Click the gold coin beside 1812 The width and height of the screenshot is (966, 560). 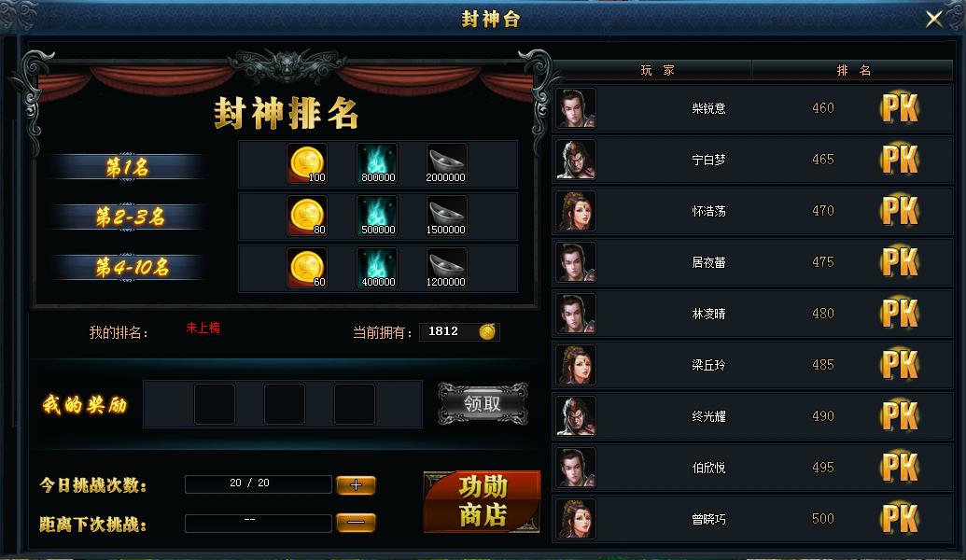pos(487,332)
